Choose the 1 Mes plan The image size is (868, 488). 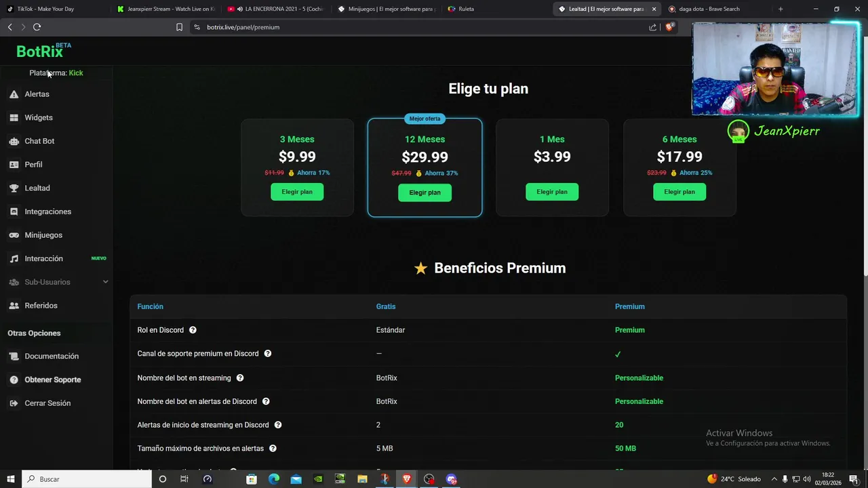pos(552,192)
